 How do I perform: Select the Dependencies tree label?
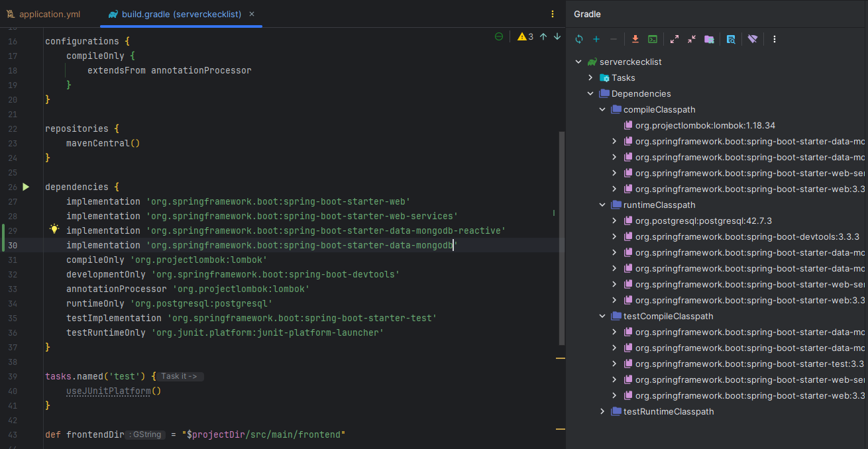[641, 93]
